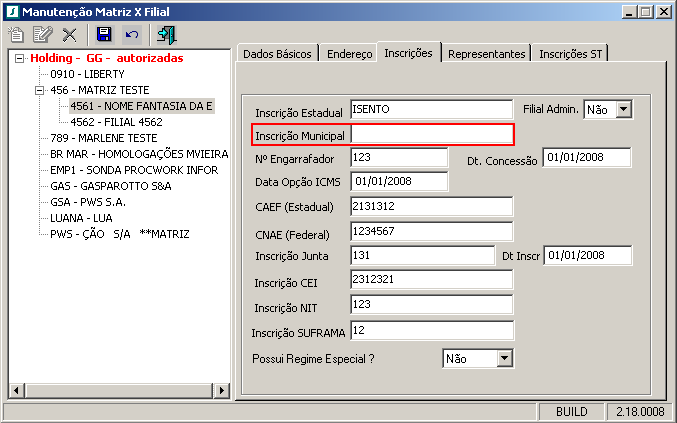677x423 pixels.
Task: Select GSA - PWS S.A. tree item
Action: (88, 202)
